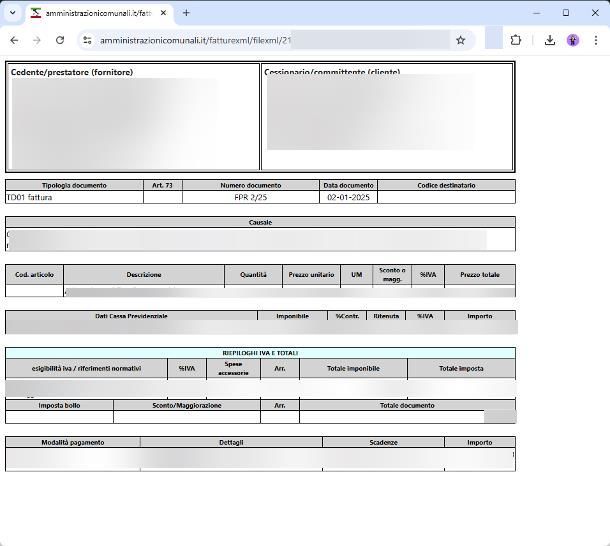This screenshot has height=546, width=610.
Task: Select the date '02-01-2025'
Action: (x=348, y=197)
